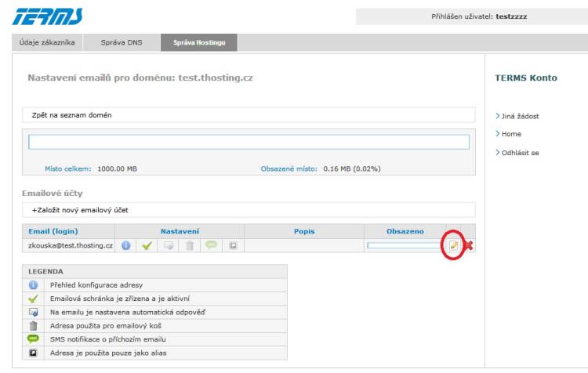Viewport: 588px width, 373px height.
Task: Select the Správa Hostingu tab
Action: (199, 42)
